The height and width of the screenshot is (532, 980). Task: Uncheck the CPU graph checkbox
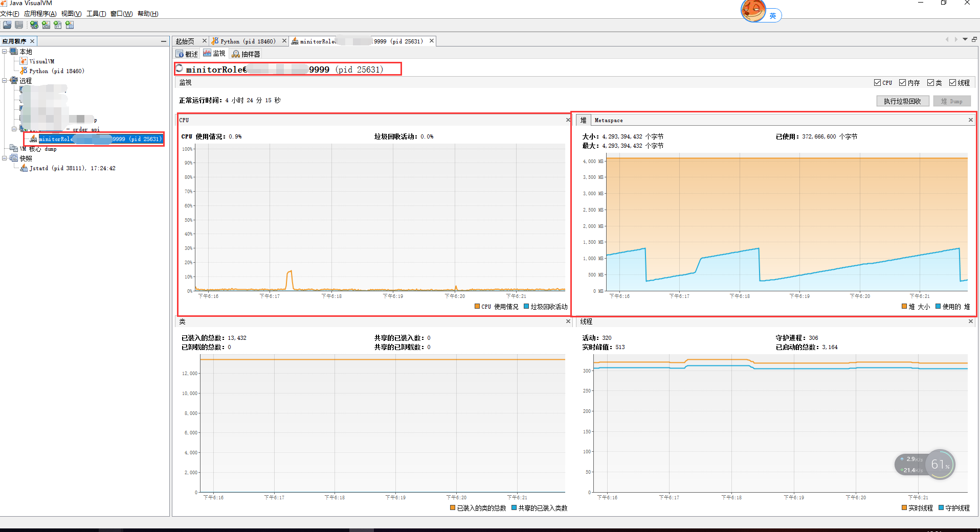pyautogui.click(x=877, y=83)
